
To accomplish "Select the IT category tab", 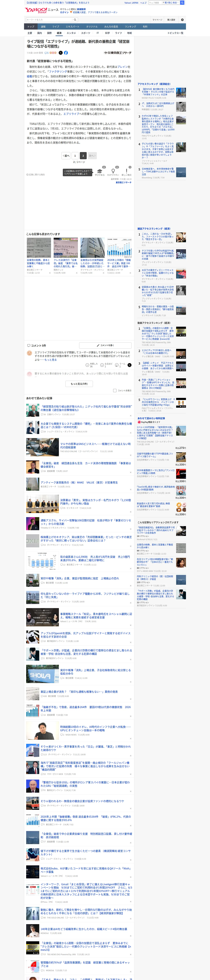I will (98, 33).
